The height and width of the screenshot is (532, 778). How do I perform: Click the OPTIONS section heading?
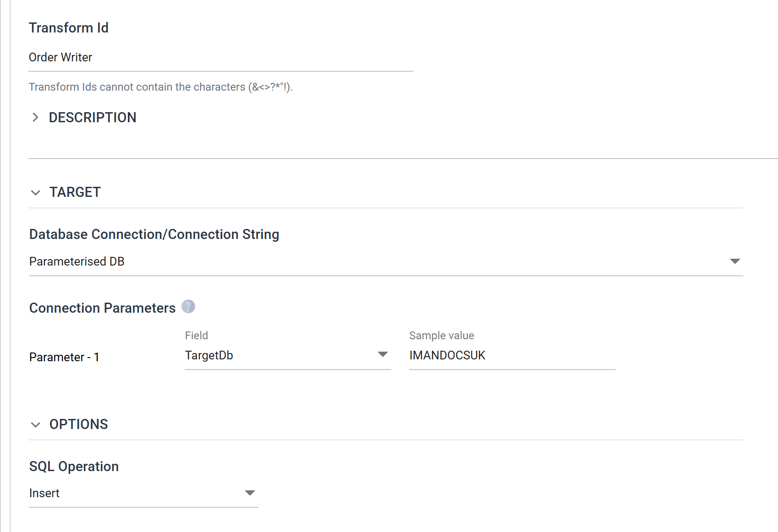pyautogui.click(x=79, y=424)
